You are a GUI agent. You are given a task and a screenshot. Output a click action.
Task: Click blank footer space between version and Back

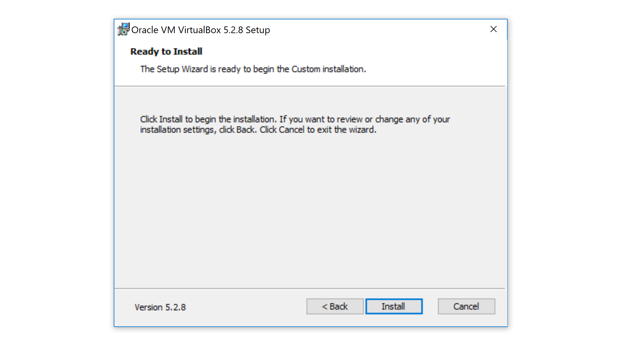pos(245,307)
